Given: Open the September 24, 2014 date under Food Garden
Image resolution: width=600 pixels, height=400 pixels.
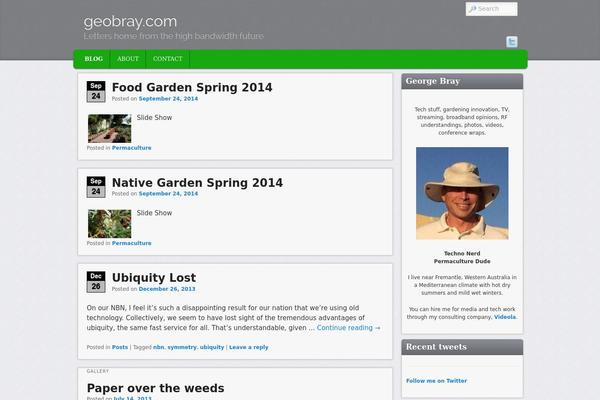Looking at the screenshot, I should (168, 99).
